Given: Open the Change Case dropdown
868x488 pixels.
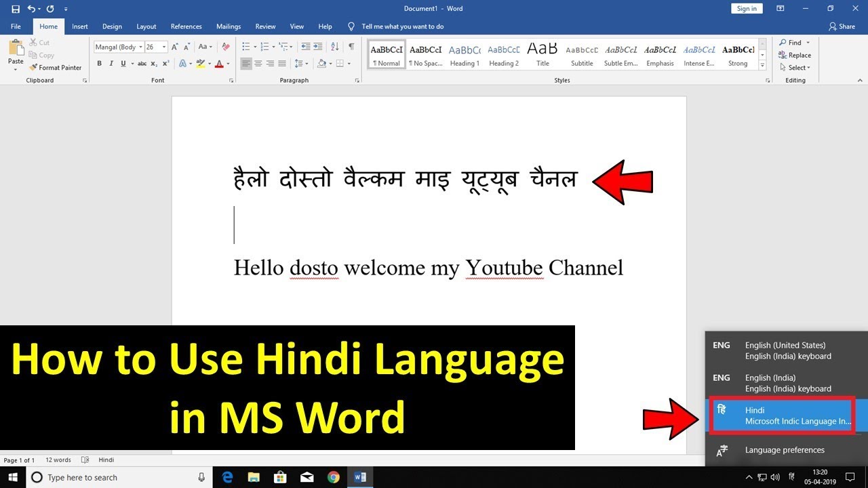Looking at the screenshot, I should coord(205,47).
